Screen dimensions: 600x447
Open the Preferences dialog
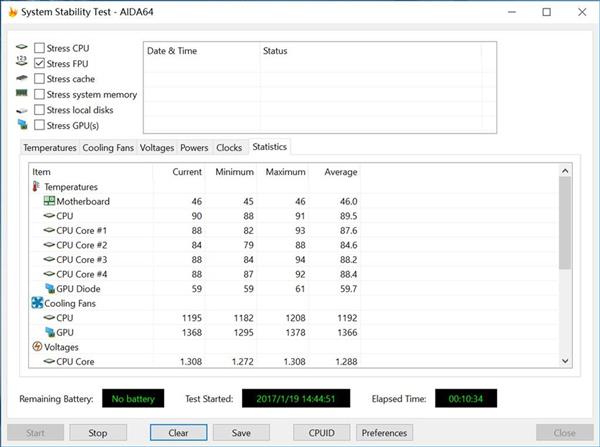pyautogui.click(x=384, y=433)
